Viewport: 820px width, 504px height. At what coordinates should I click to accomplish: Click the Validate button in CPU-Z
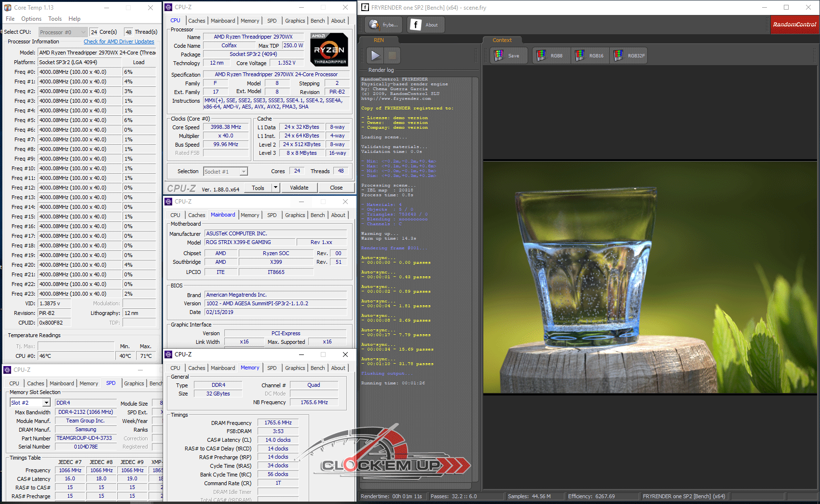coord(299,188)
